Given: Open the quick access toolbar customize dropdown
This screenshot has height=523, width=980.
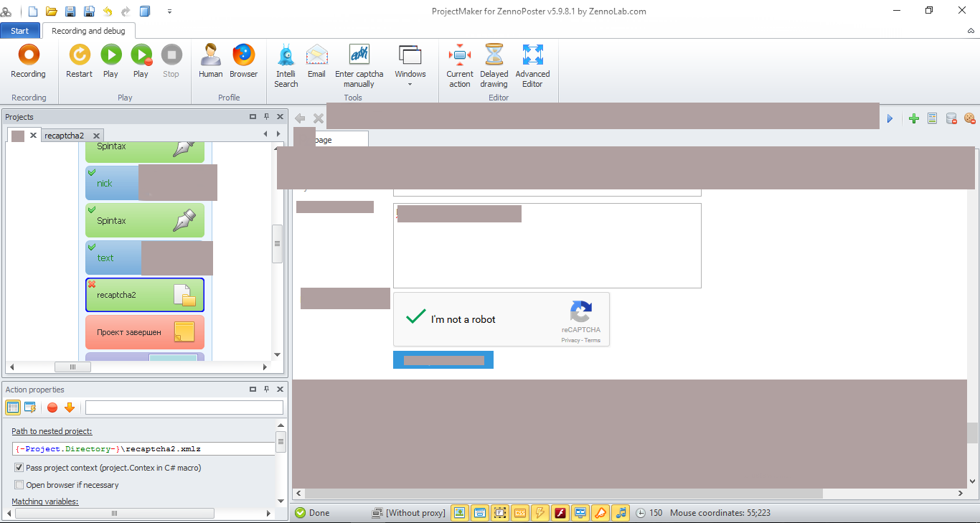Looking at the screenshot, I should [170, 11].
